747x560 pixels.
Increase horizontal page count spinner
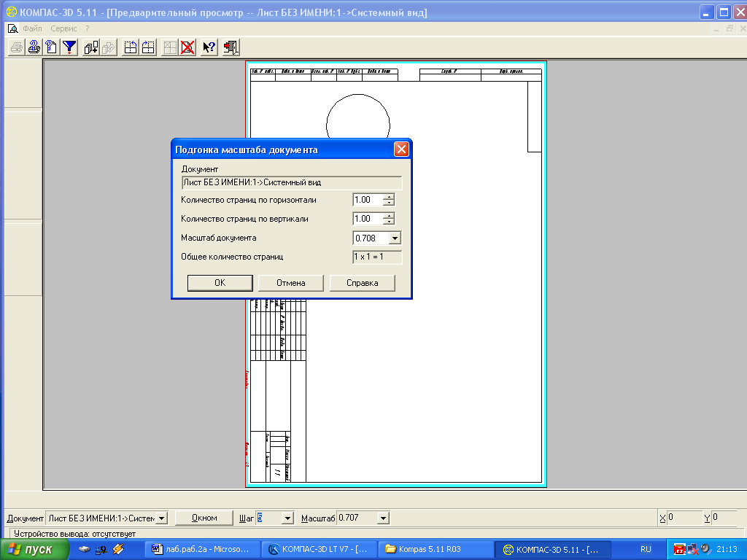390,197
